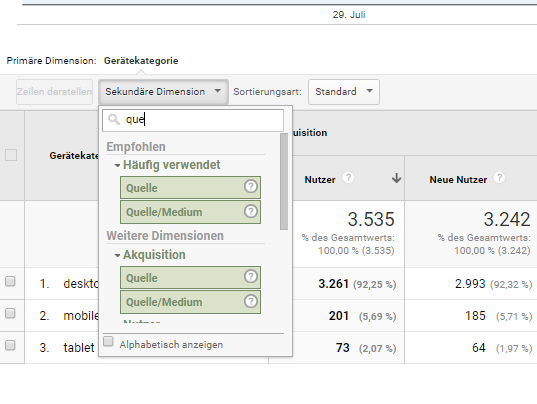
Task: Collapse the Häufig verwendet group
Action: pyautogui.click(x=117, y=166)
